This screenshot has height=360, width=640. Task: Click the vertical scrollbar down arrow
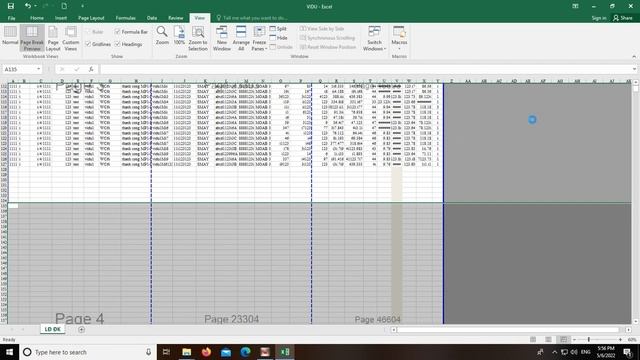pyautogui.click(x=636, y=322)
